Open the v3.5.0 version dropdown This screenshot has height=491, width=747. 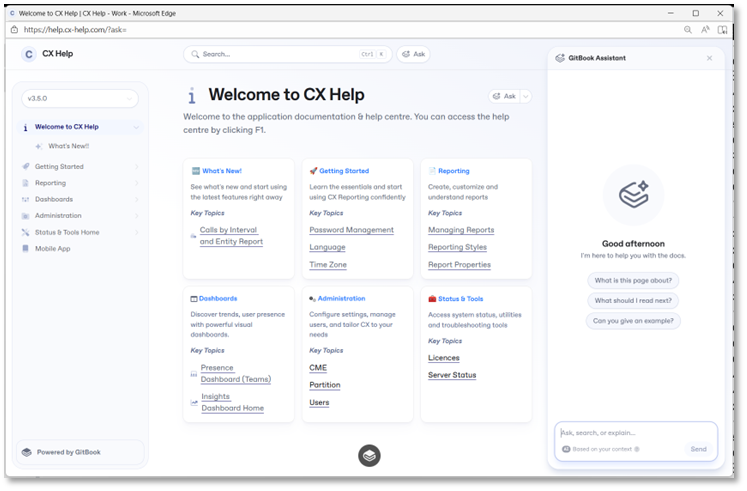[x=80, y=99]
